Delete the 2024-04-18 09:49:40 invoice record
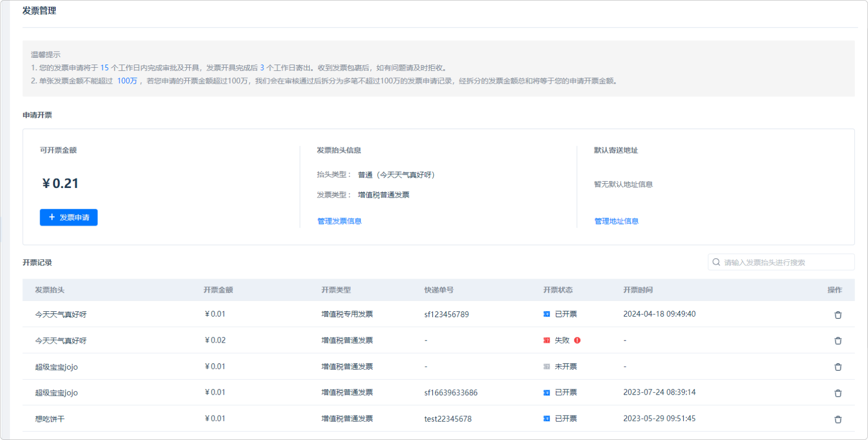This screenshot has height=440, width=868. 838,315
